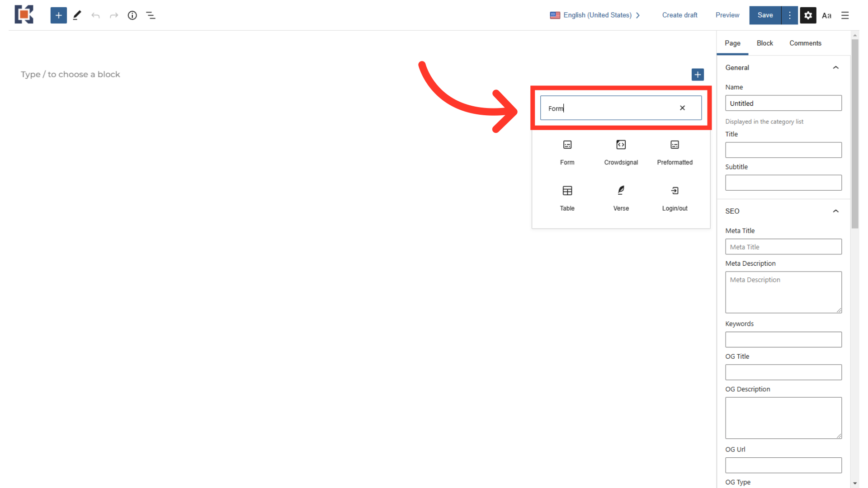Click the Create draft link
This screenshot has width=868, height=488.
tap(679, 15)
